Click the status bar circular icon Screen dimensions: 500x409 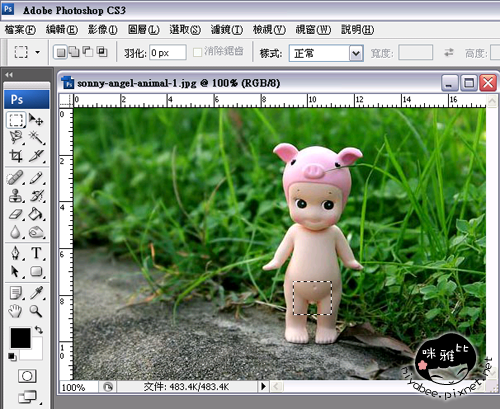(x=108, y=387)
